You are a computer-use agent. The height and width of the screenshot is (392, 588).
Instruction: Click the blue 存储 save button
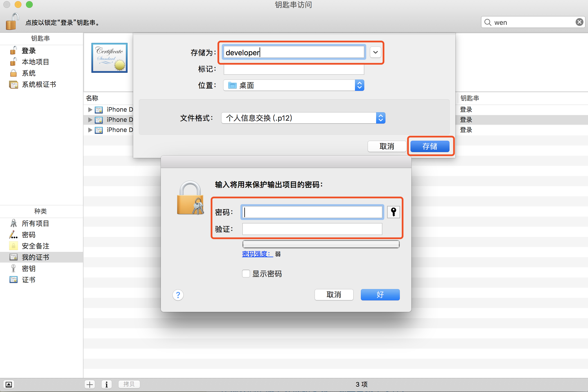tap(430, 146)
